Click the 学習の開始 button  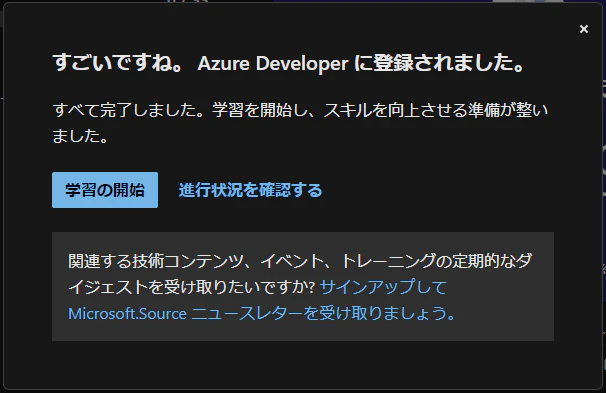pyautogui.click(x=105, y=190)
